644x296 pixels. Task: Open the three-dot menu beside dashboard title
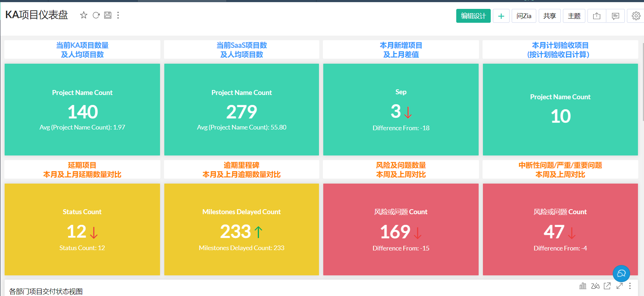click(118, 15)
